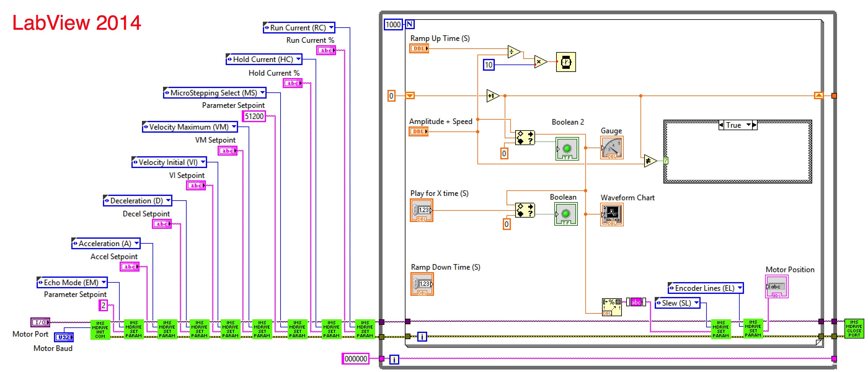868x372 pixels.
Task: Open the MicroStepping Select (MS) dropdown
Action: coord(263,93)
